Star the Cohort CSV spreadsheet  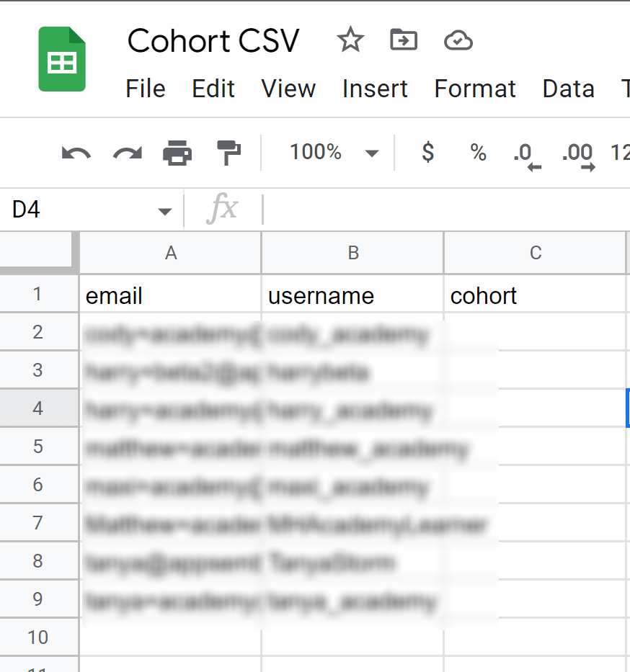click(350, 40)
